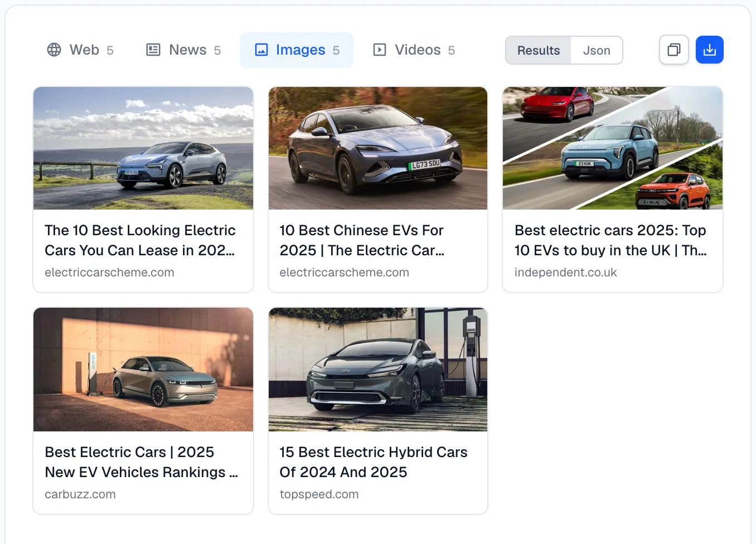Open 'Best Electric Cars | 2025 New EV' title

click(x=141, y=462)
